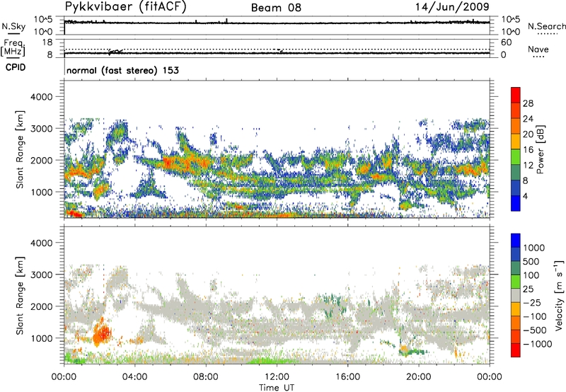Click the N.Search legend label
The width and height of the screenshot is (566, 392).
pos(547,26)
